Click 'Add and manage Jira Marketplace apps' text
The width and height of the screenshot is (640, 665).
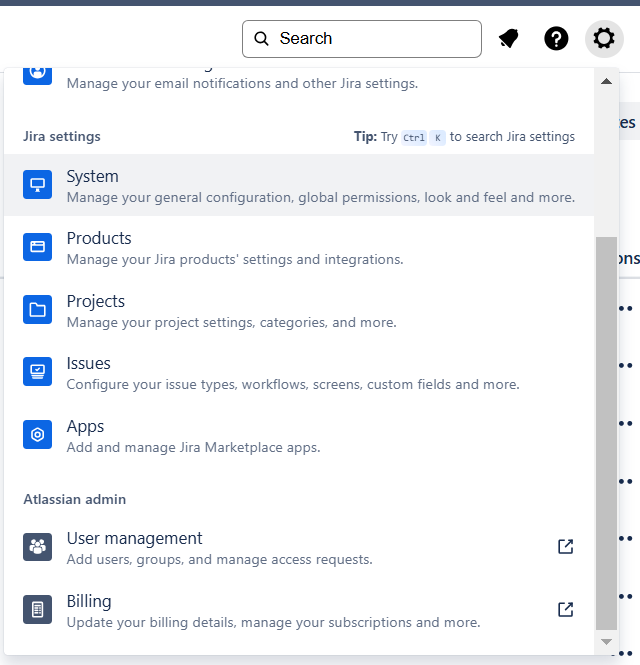tap(193, 447)
